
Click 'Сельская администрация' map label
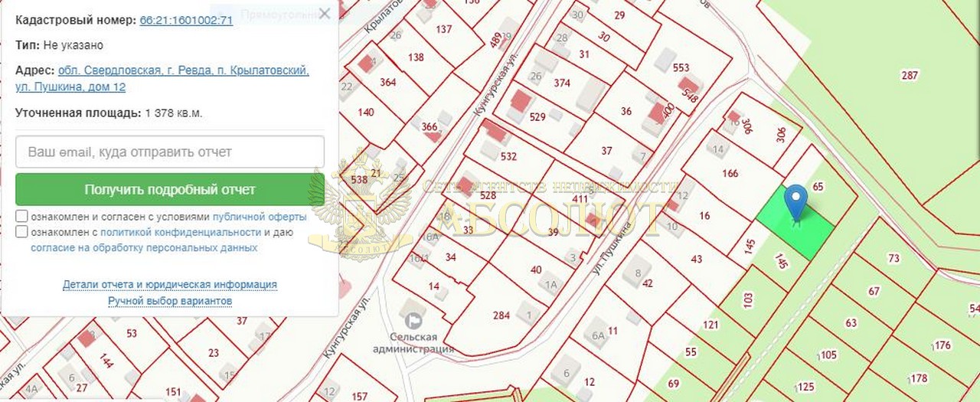pyautogui.click(x=414, y=342)
